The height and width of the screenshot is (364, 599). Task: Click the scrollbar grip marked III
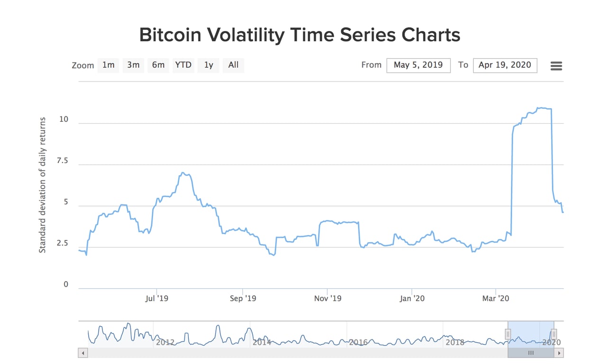click(531, 353)
